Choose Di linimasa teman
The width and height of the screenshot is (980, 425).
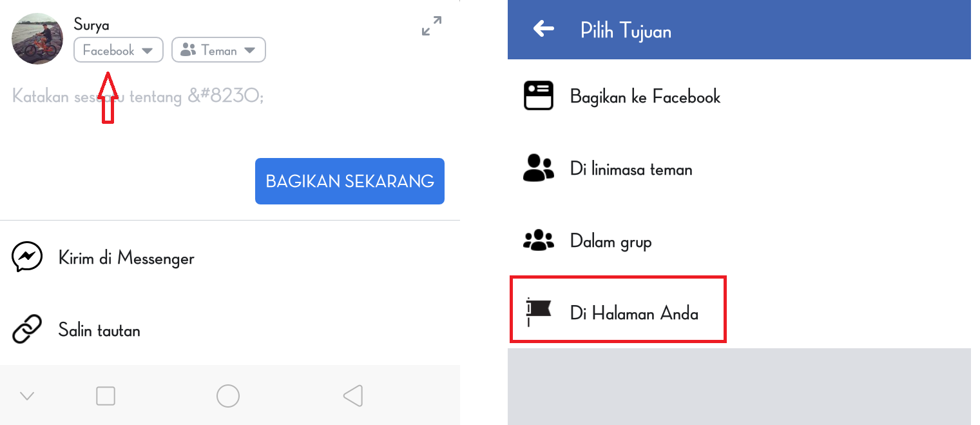click(x=739, y=169)
